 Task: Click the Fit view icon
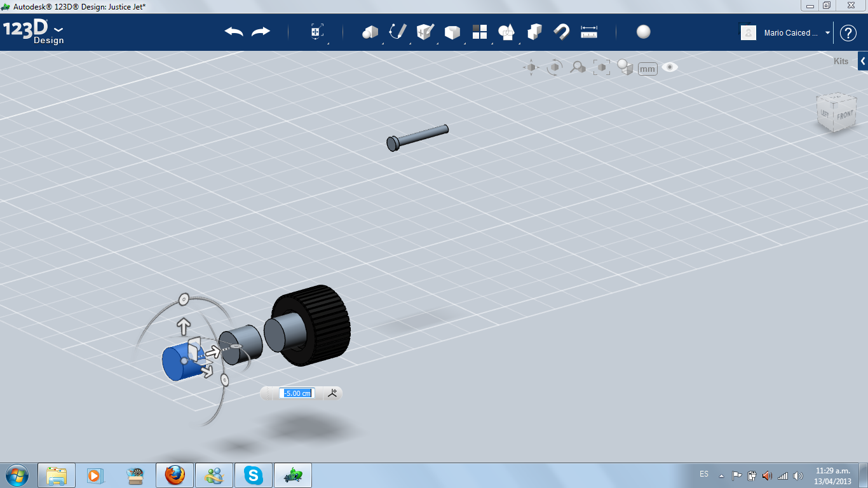click(601, 67)
